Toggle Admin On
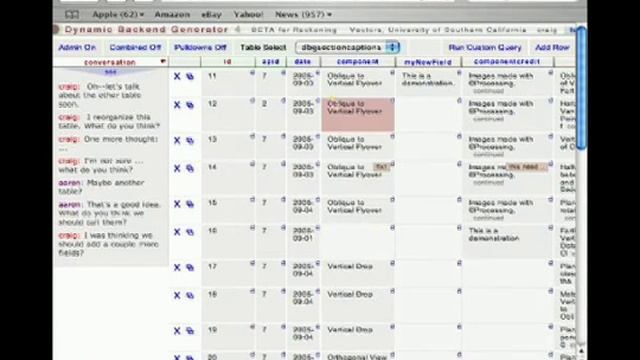Image resolution: width=640 pixels, height=360 pixels. (x=77, y=47)
